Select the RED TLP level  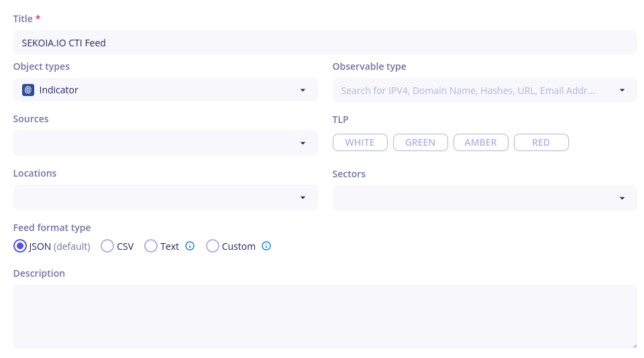click(x=541, y=142)
